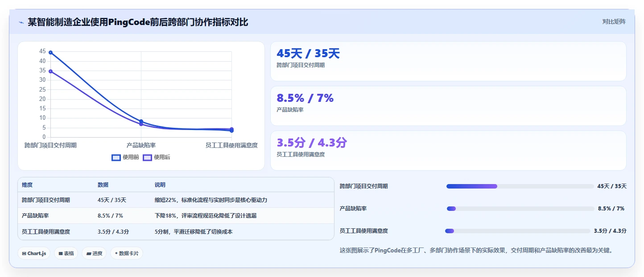Click the 跨部门项目交付周期 table row cell

pos(46,200)
